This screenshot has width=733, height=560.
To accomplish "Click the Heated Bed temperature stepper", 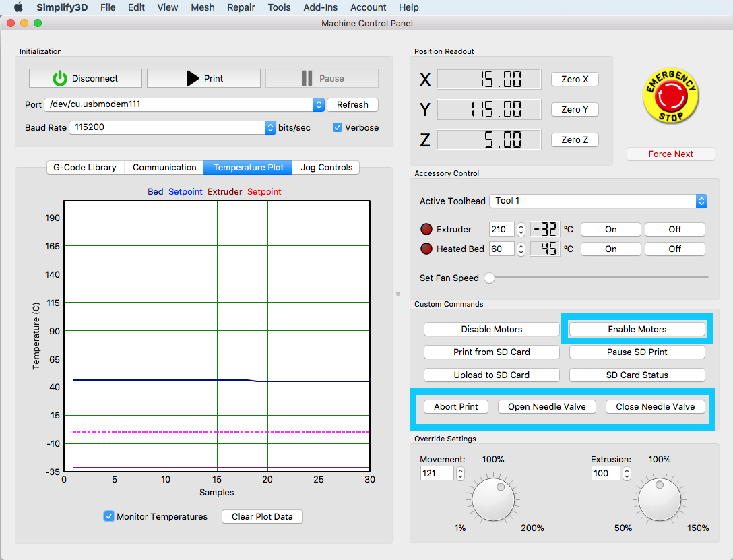I will tap(521, 249).
